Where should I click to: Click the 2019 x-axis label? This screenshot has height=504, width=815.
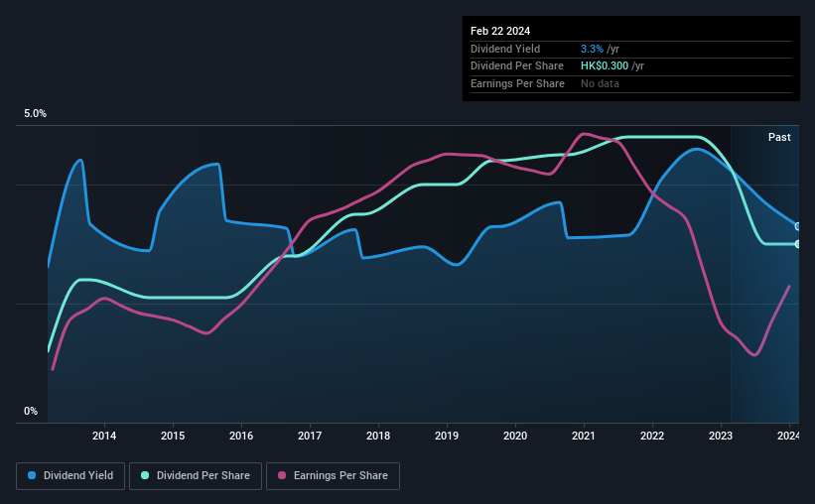(x=447, y=436)
